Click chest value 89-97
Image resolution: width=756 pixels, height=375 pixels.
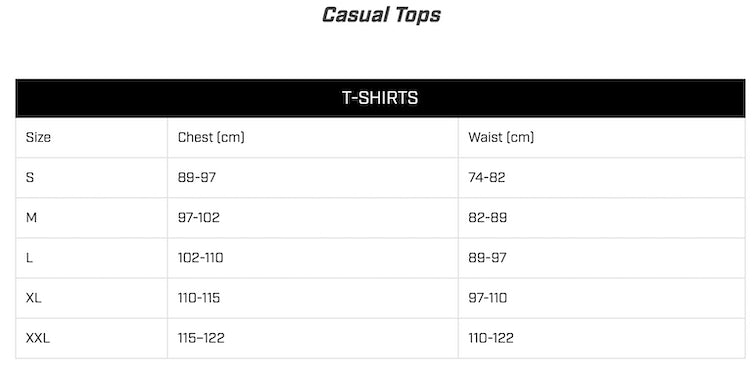197,177
